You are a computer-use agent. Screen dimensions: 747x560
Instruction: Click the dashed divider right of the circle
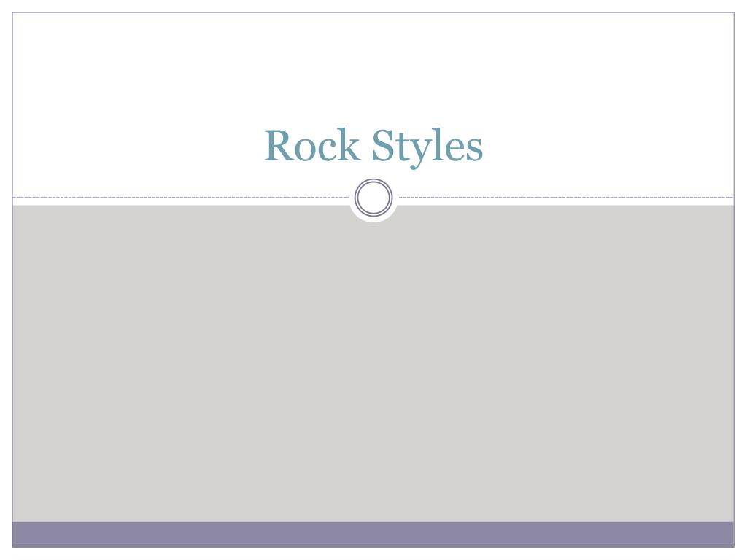coord(566,197)
